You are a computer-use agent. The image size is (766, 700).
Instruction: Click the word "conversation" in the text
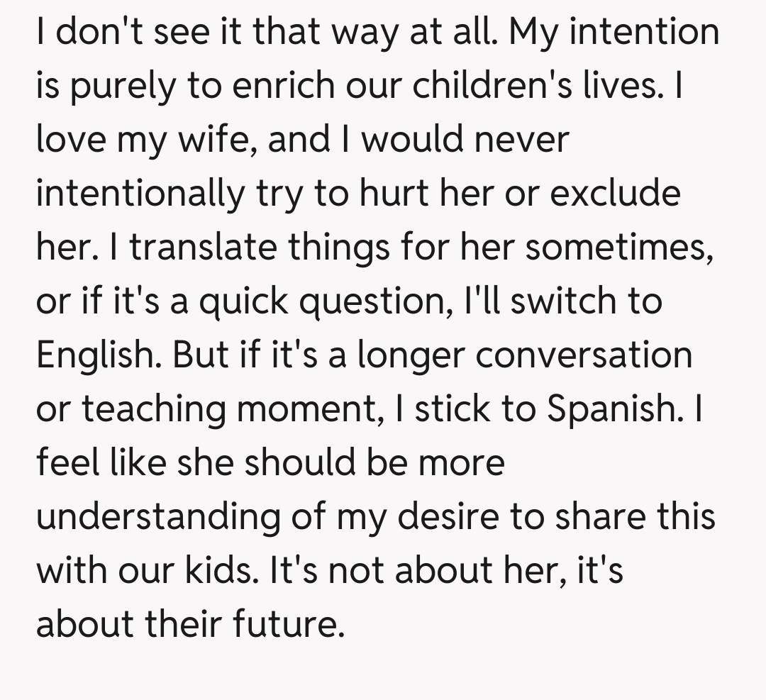584,355
